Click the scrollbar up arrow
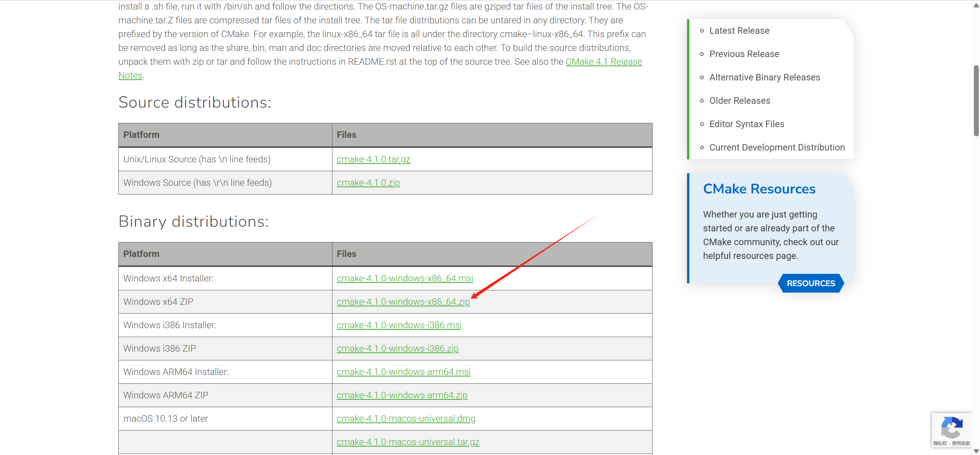The height and width of the screenshot is (455, 980). (976, 5)
